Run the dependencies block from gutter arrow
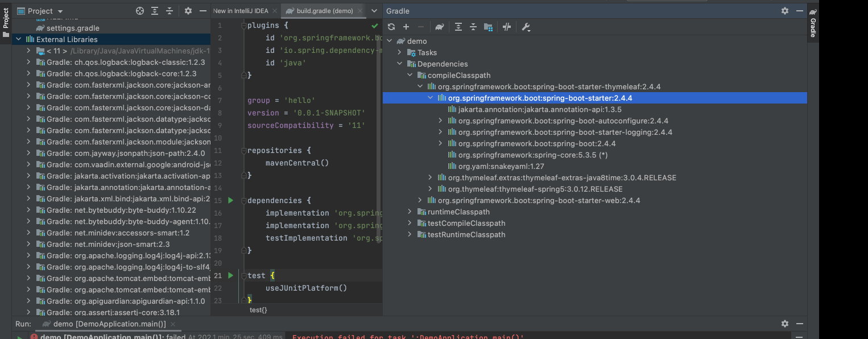The height and width of the screenshot is (339, 868). tap(230, 200)
